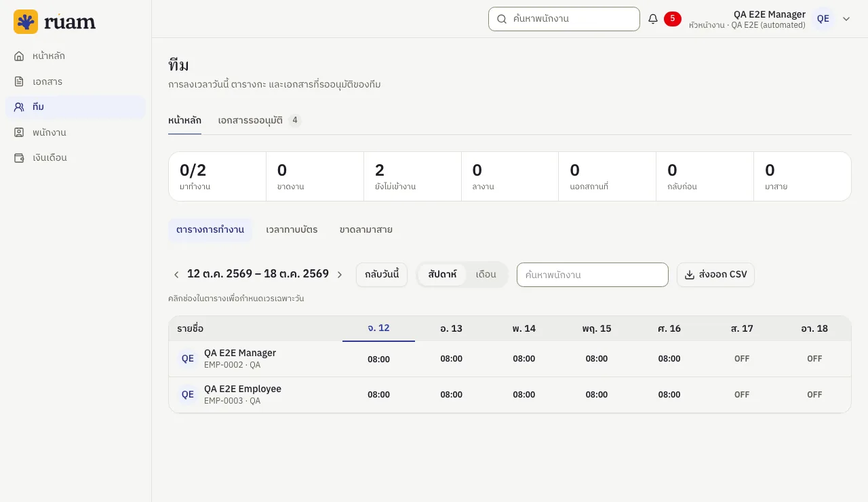The height and width of the screenshot is (502, 868).
Task: Export with the ส่งออก CSV button
Action: (x=715, y=275)
